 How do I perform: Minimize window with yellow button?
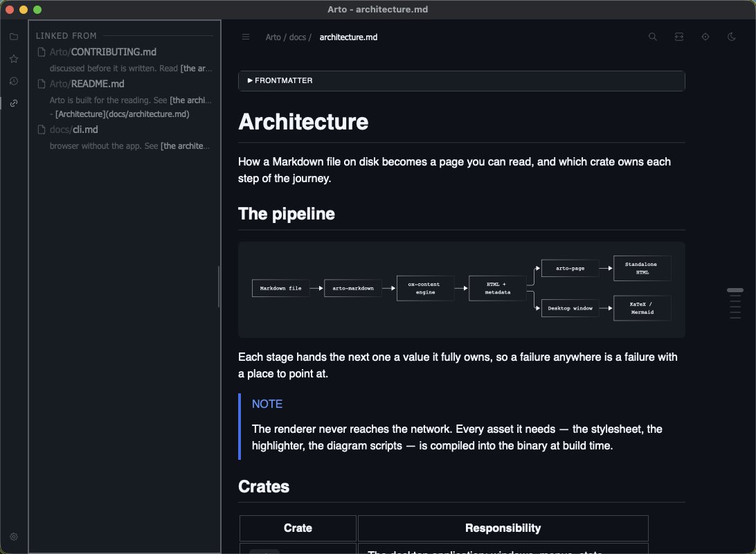24,10
